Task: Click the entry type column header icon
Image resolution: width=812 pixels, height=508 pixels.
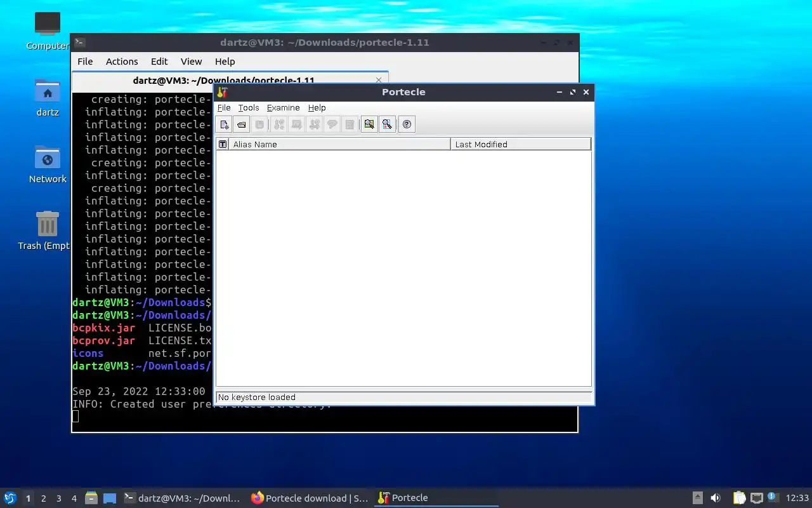Action: click(222, 144)
